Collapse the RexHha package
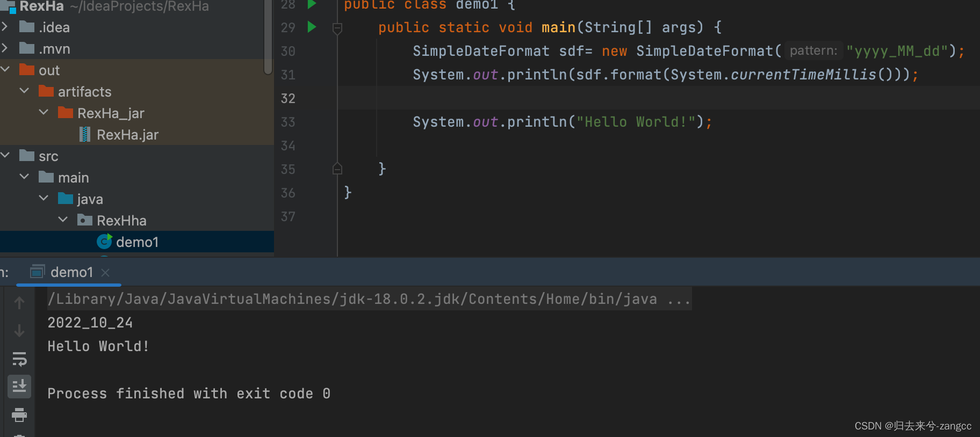Viewport: 980px width, 437px height. coord(63,220)
